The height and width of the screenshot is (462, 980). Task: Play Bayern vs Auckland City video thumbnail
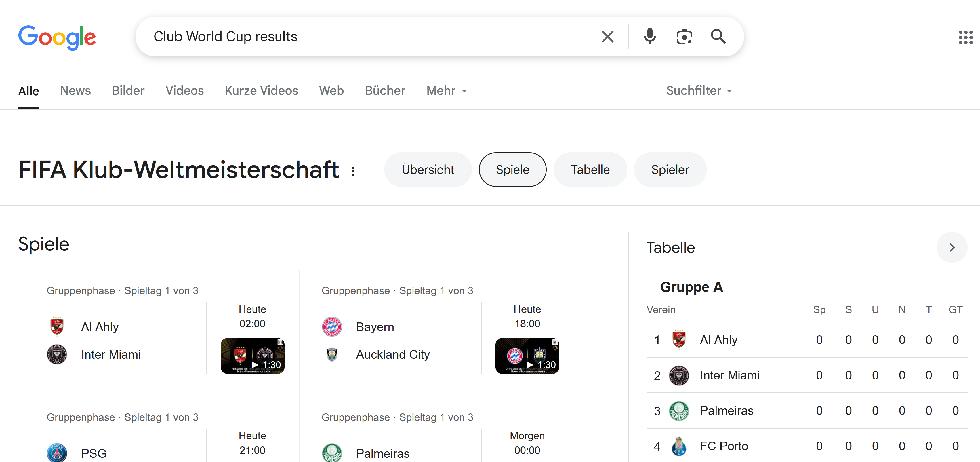[x=527, y=356]
